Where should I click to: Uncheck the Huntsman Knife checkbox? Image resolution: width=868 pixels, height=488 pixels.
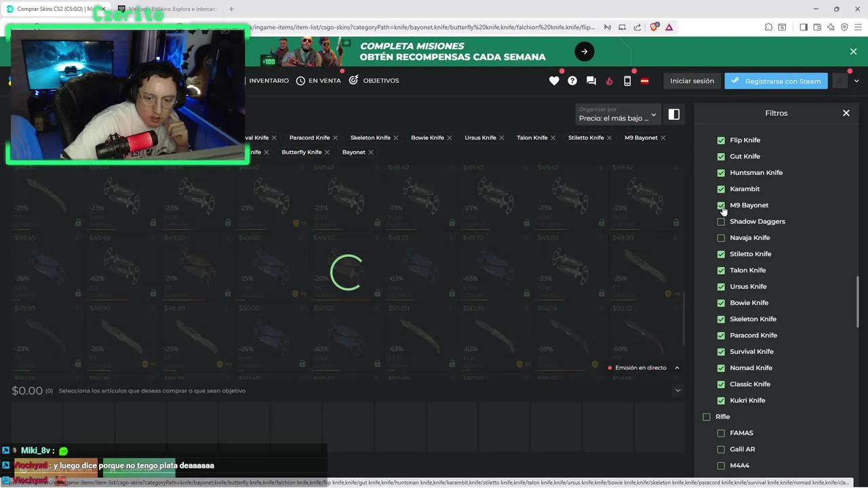click(x=721, y=173)
